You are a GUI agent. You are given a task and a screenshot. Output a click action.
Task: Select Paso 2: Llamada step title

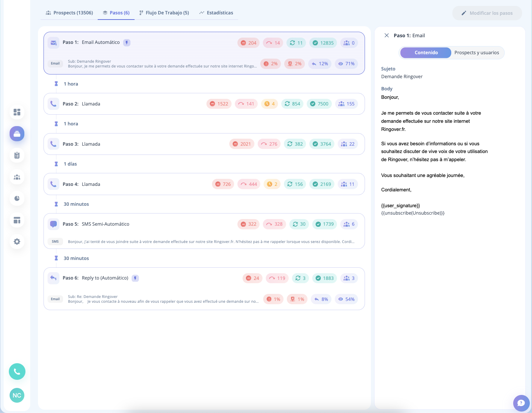coord(81,104)
